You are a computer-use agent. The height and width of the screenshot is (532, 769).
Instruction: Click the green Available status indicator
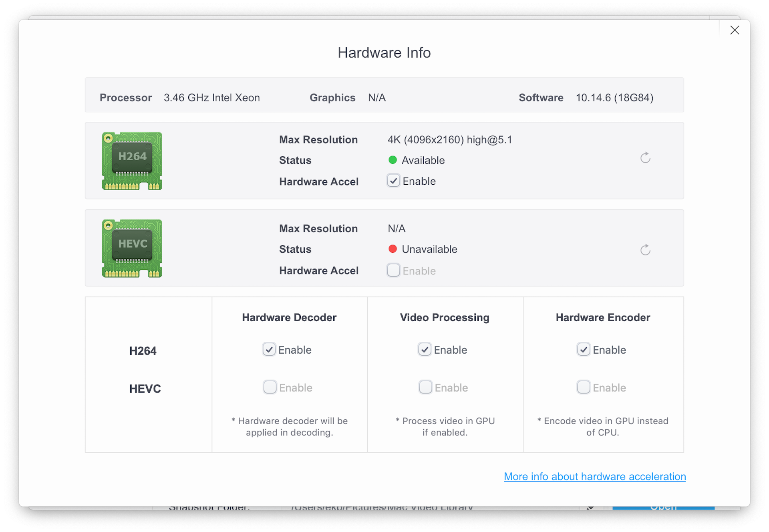click(393, 160)
